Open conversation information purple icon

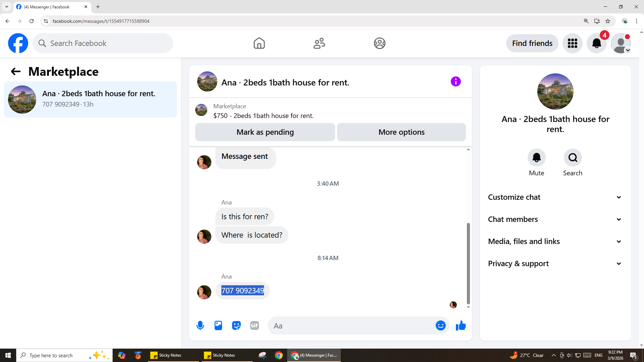(455, 81)
